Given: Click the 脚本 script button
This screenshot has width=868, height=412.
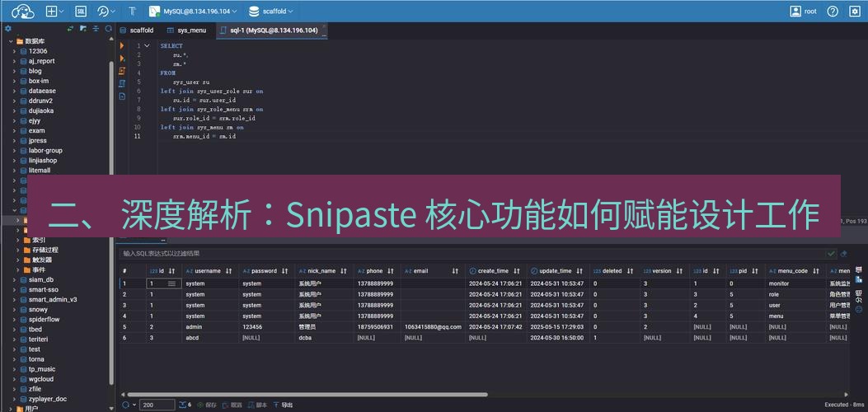Looking at the screenshot, I should (258, 405).
